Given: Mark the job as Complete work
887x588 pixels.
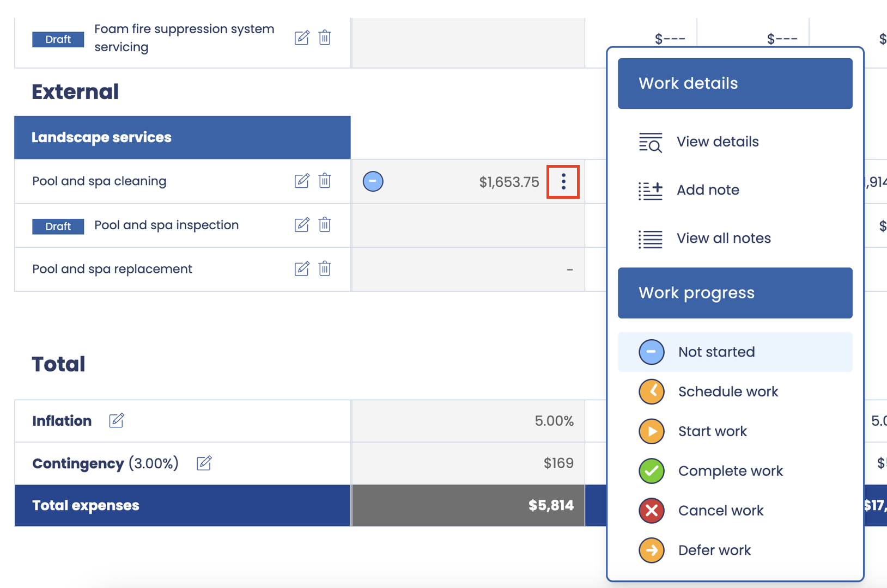Looking at the screenshot, I should point(730,471).
